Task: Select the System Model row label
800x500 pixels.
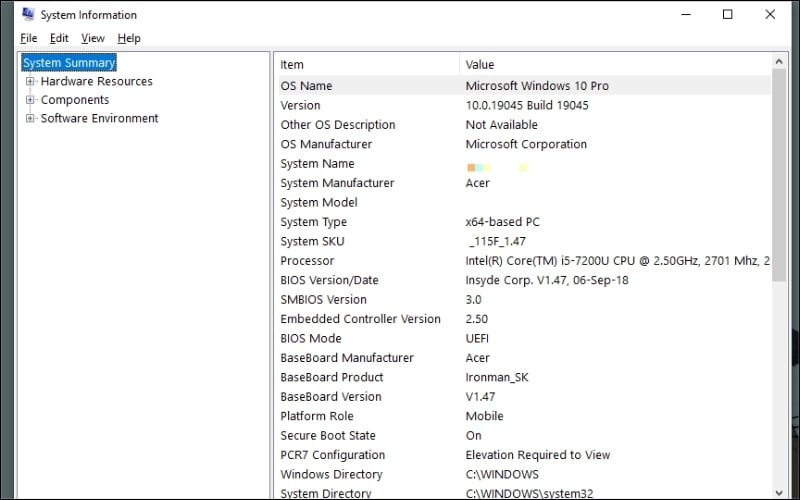Action: (319, 202)
